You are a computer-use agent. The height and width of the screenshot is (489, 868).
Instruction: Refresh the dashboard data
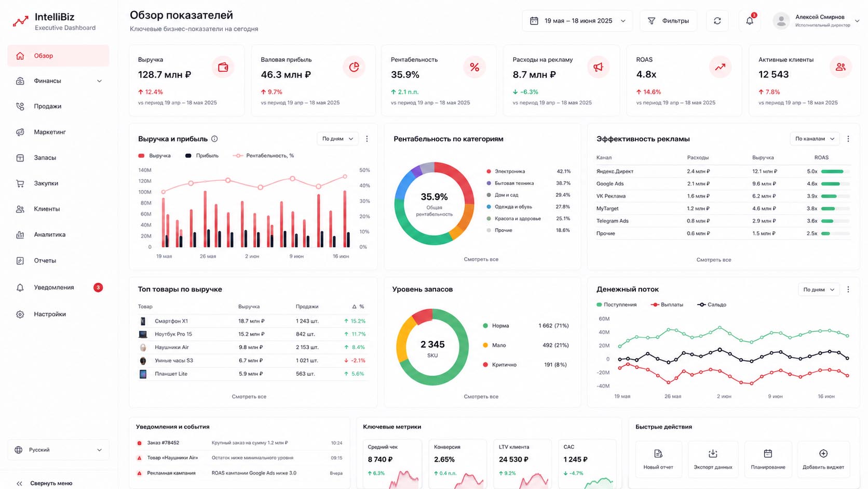tap(717, 21)
